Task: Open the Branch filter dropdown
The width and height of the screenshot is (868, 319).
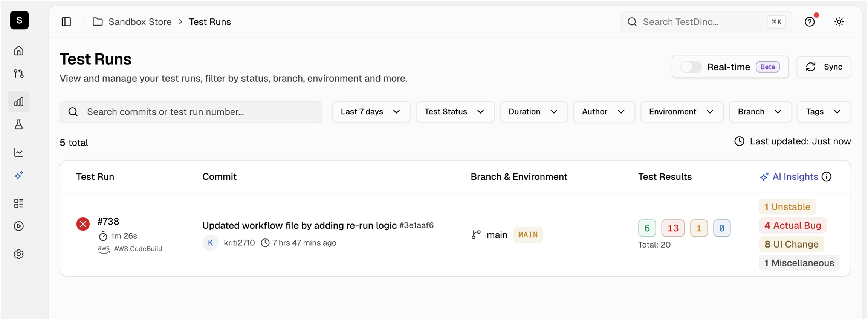Action: coord(761,112)
